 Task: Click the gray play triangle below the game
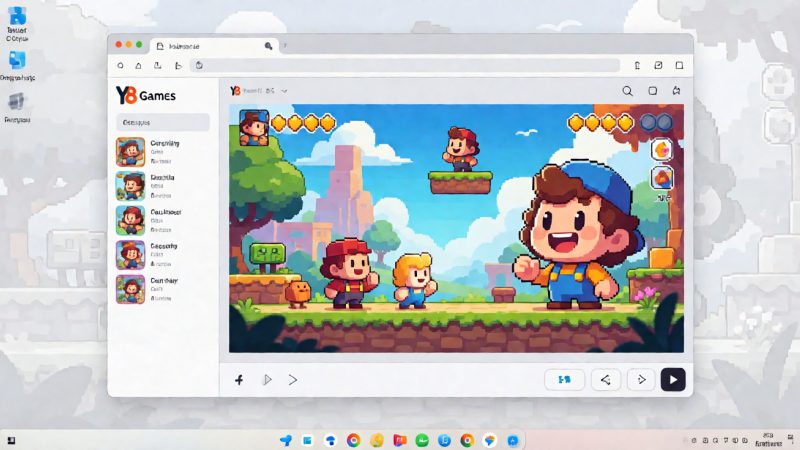(x=267, y=380)
